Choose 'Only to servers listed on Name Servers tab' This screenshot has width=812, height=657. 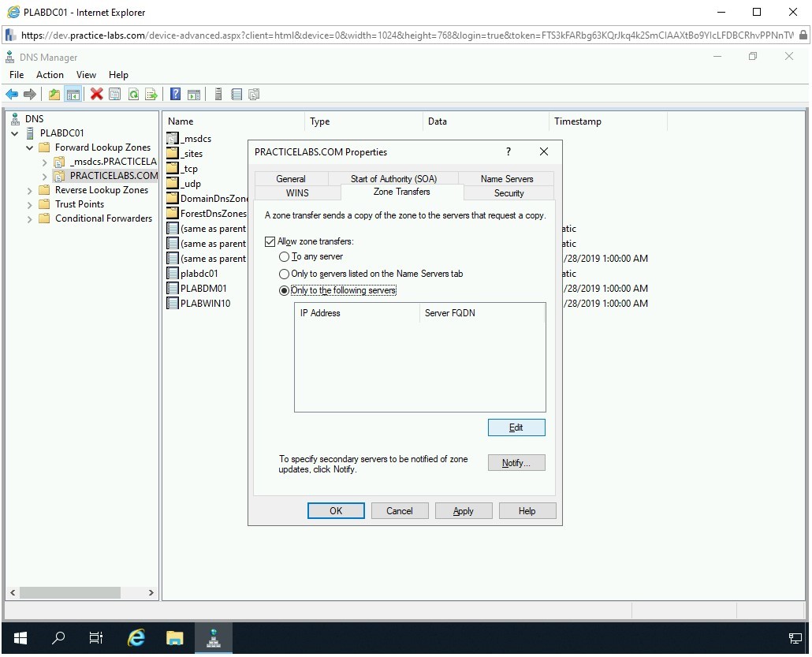(x=285, y=274)
